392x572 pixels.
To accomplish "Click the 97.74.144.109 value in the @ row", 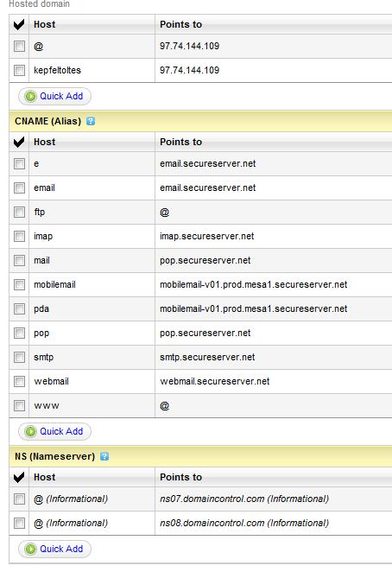I will [x=190, y=46].
